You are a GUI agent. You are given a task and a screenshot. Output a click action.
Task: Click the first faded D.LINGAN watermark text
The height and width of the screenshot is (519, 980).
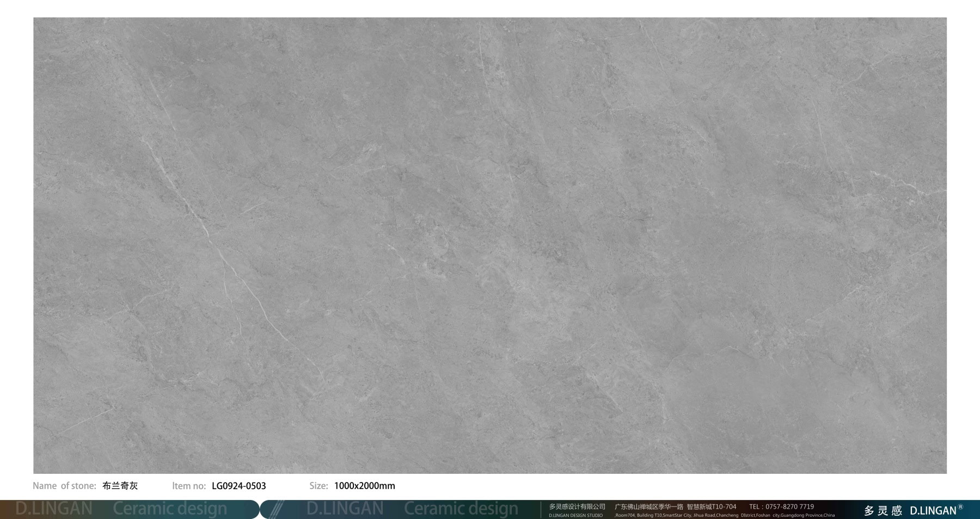pos(54,509)
